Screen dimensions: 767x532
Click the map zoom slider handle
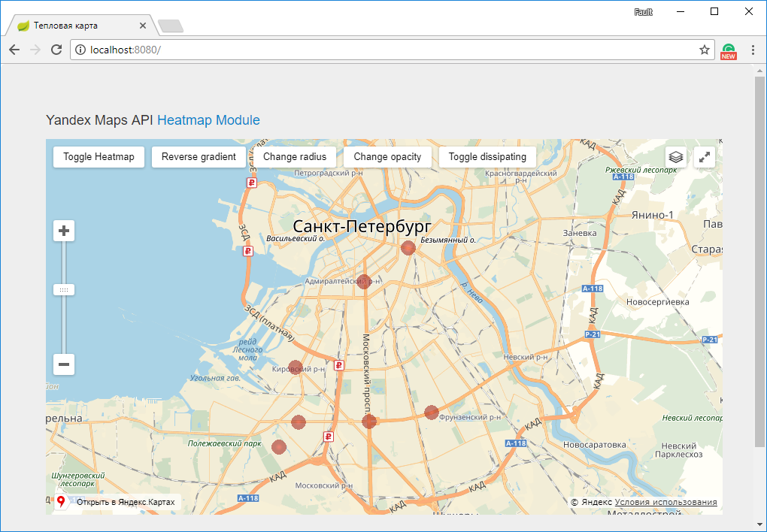[64, 290]
